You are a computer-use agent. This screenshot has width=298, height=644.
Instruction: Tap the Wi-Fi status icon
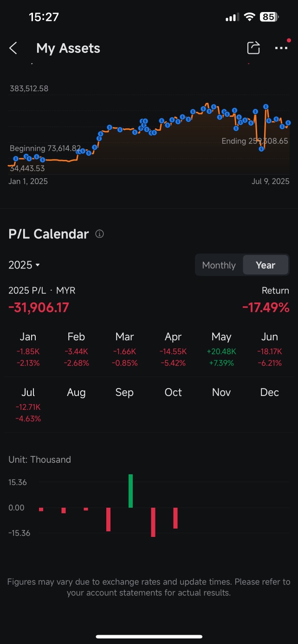click(x=249, y=17)
